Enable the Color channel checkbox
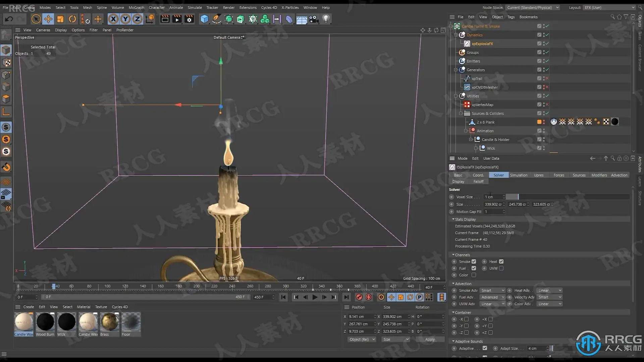644x362 pixels. (474, 275)
